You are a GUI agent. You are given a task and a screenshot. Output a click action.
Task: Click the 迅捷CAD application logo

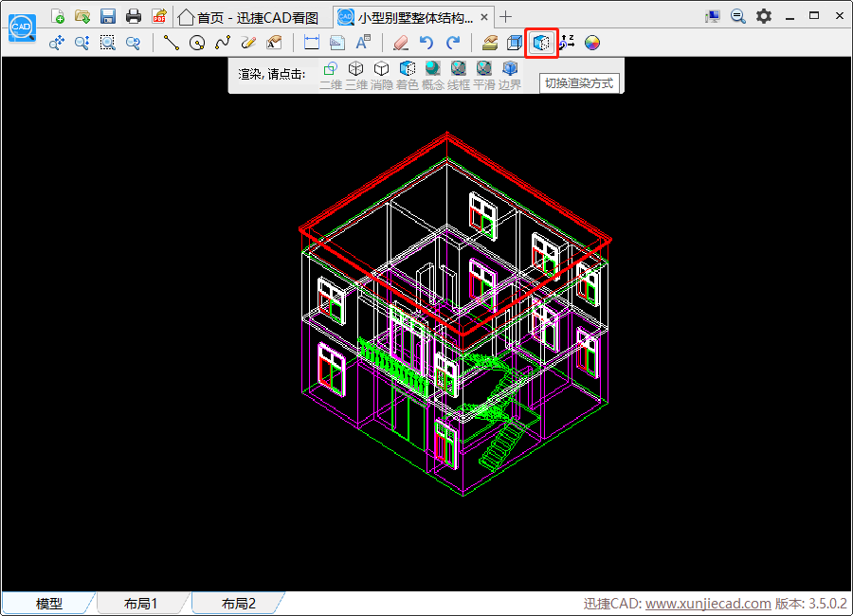point(22,27)
